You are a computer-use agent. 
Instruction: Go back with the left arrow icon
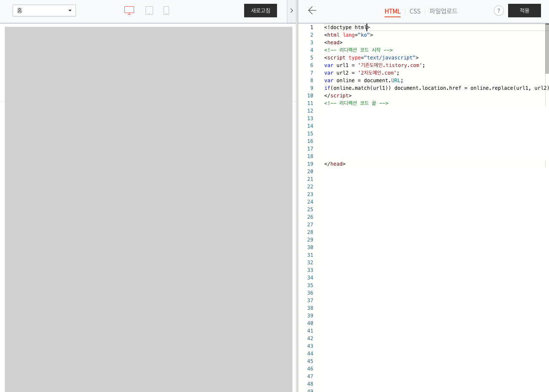coord(312,11)
